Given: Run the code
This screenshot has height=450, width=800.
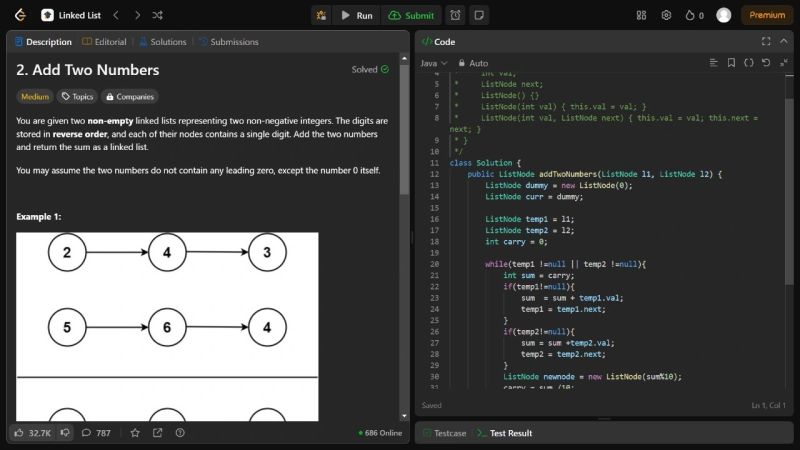Looking at the screenshot, I should [357, 15].
